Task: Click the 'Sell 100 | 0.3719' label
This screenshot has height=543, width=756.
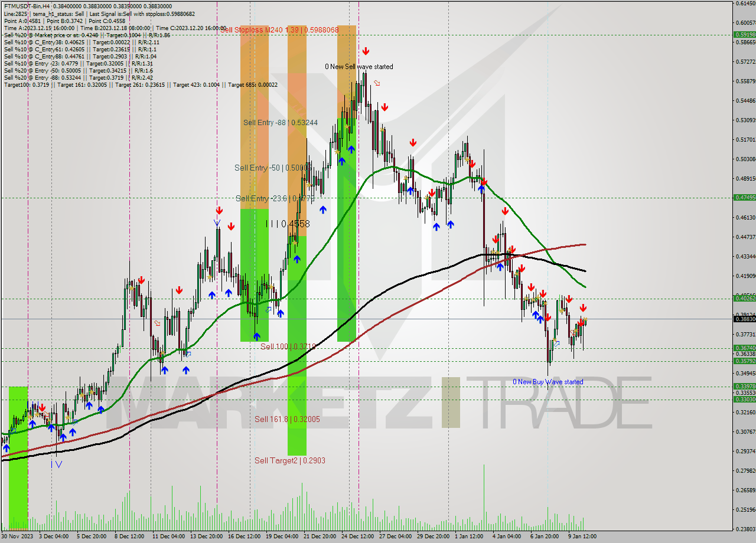Action: pyautogui.click(x=288, y=346)
